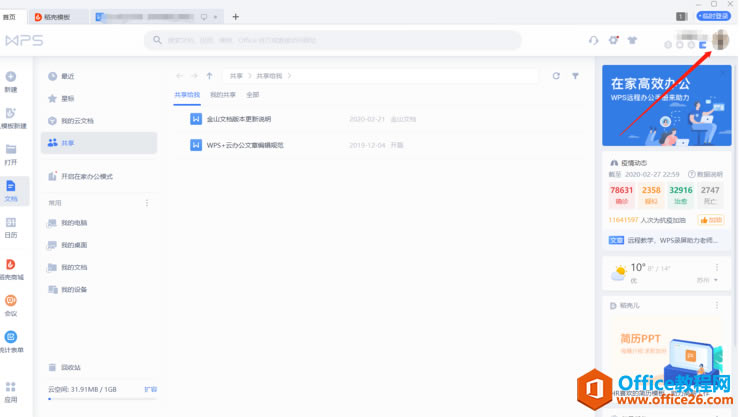Image resolution: width=740 pixels, height=417 pixels.
Task: Click the user avatar picture
Action: [x=720, y=40]
